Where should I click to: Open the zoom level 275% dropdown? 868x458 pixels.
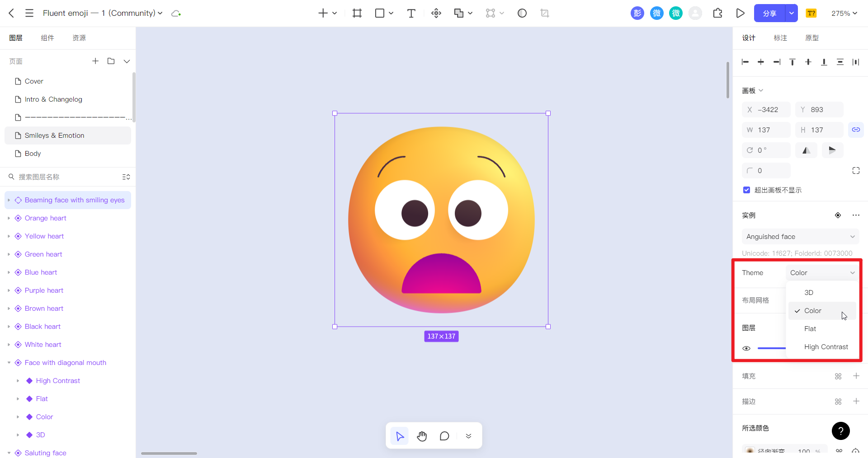tap(844, 13)
